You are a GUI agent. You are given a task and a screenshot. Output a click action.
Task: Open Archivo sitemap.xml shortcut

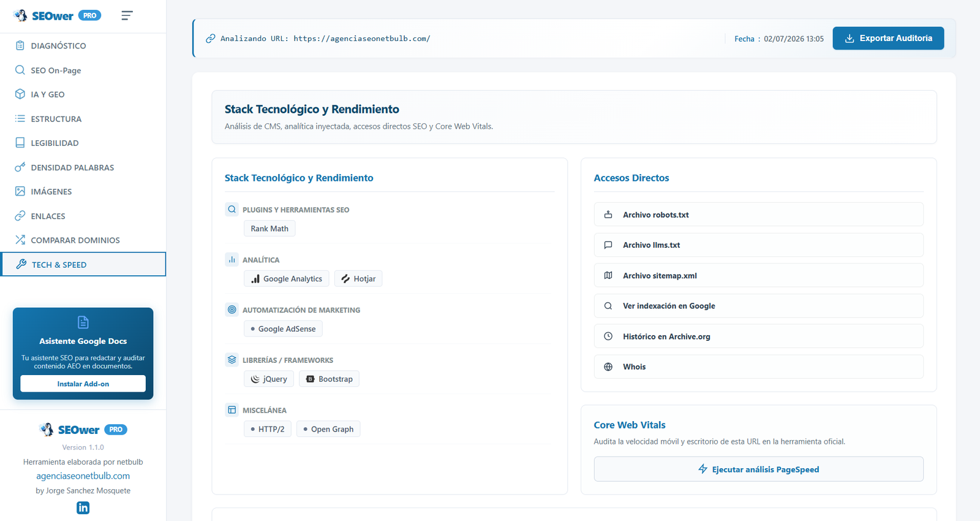pos(758,275)
